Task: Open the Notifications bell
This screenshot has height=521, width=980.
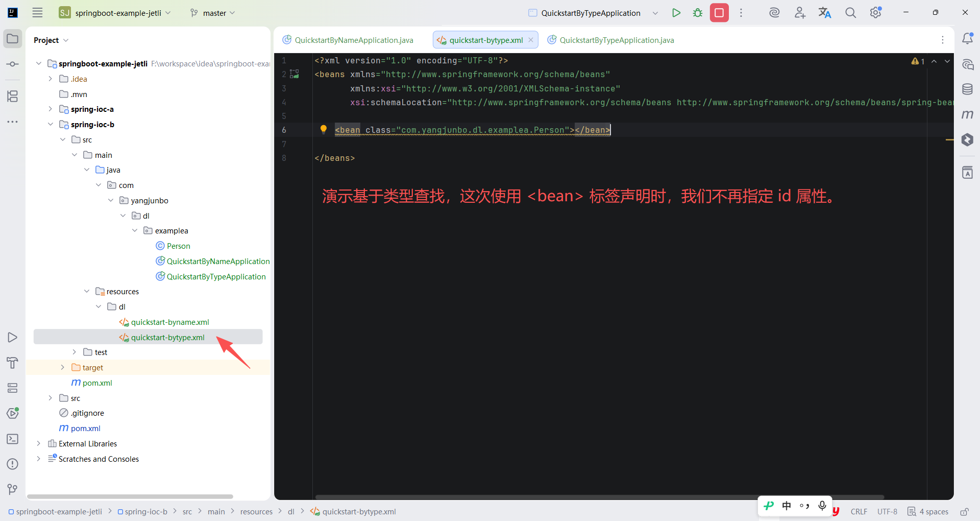Action: point(967,38)
